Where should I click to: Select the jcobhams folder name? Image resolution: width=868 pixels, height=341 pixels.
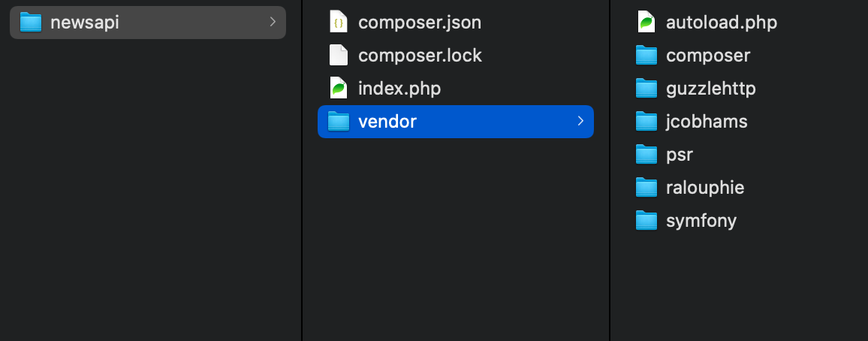(x=707, y=121)
